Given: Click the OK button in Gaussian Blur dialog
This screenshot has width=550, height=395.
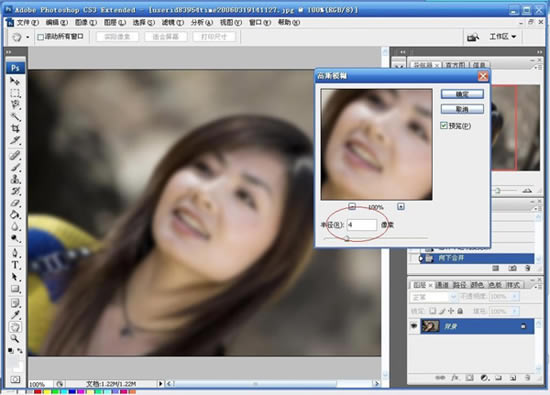Looking at the screenshot, I should coord(462,94).
